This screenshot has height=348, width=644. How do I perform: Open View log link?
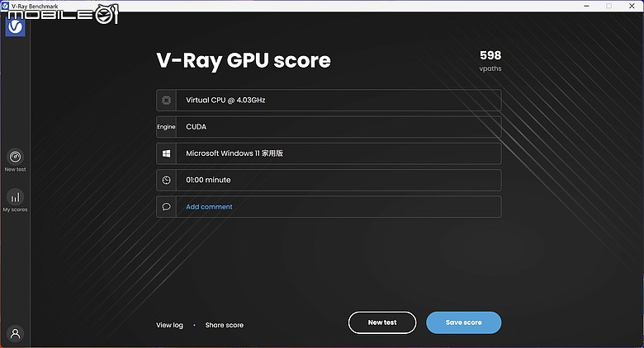coord(169,325)
